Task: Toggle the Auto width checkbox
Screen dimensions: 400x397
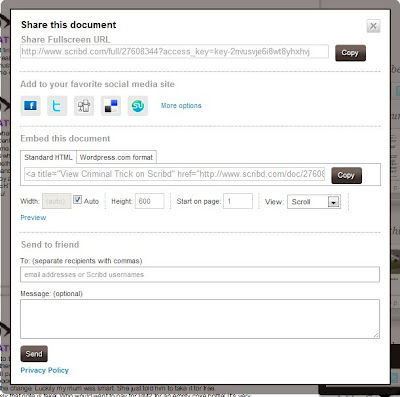Action: pyautogui.click(x=77, y=199)
